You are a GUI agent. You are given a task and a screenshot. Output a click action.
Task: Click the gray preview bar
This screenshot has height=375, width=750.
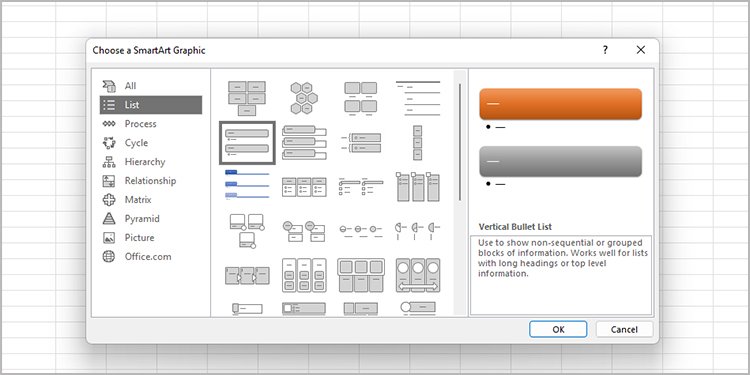click(560, 161)
